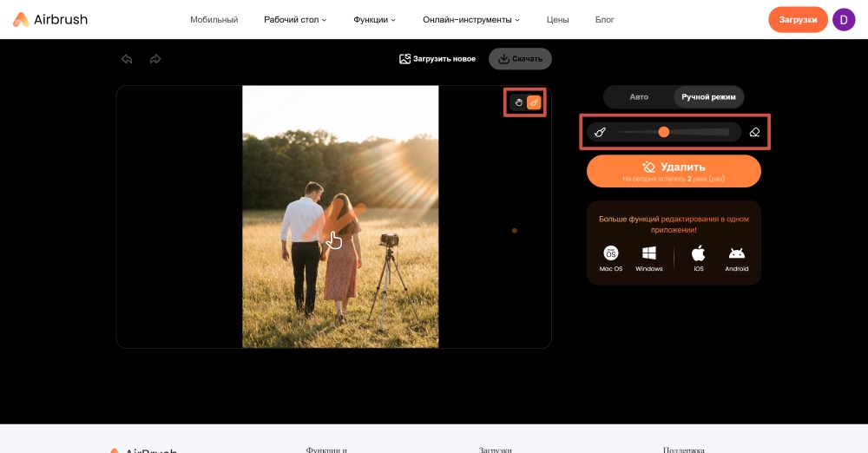Click the Скачать button
This screenshot has width=868, height=453.
pos(520,59)
